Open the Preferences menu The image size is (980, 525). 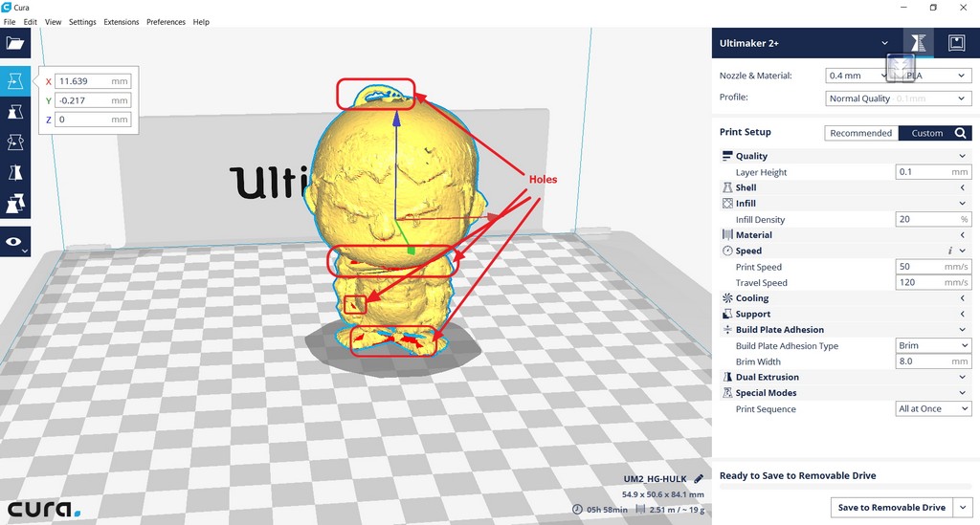pos(166,22)
